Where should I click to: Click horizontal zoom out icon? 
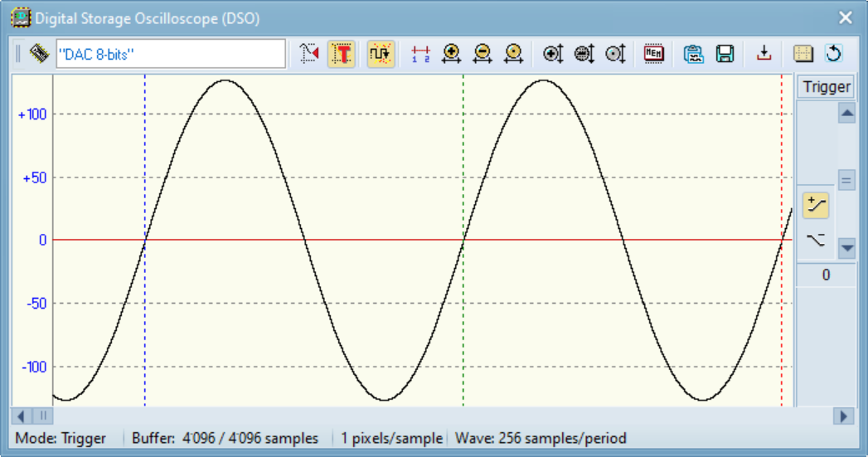[x=482, y=54]
